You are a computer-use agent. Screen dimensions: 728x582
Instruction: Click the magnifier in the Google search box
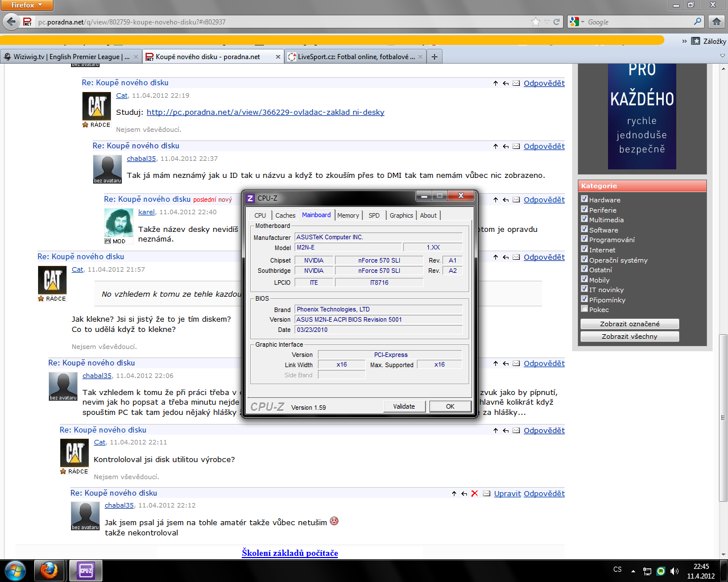tap(698, 22)
